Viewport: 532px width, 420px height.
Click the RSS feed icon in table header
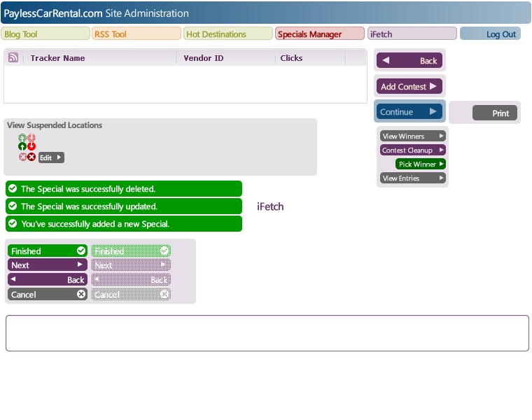coord(13,57)
